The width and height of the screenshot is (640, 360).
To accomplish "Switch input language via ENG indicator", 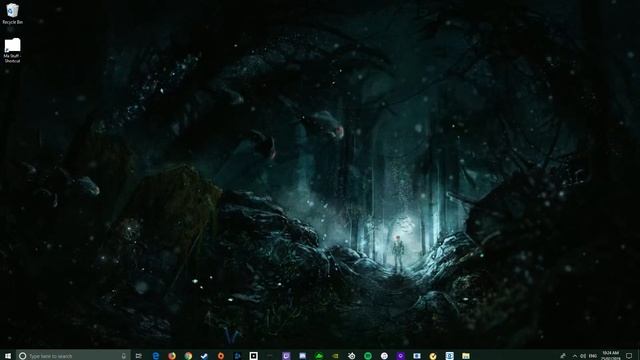I will (593, 356).
